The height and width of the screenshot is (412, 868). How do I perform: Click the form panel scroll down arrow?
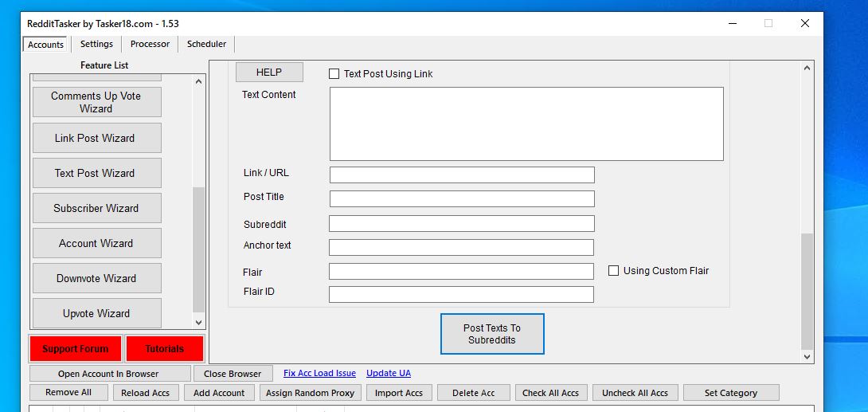coord(807,357)
